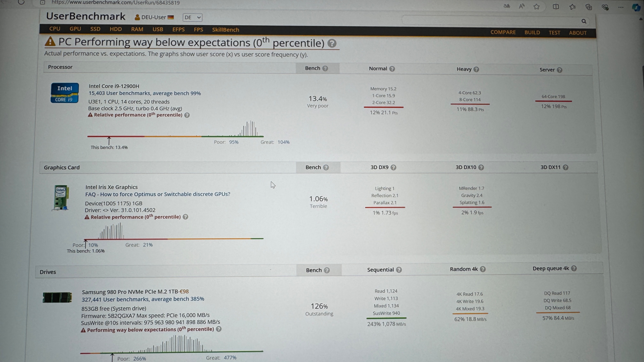Open FAQ link about forcing Optimus GPUs

click(x=157, y=194)
